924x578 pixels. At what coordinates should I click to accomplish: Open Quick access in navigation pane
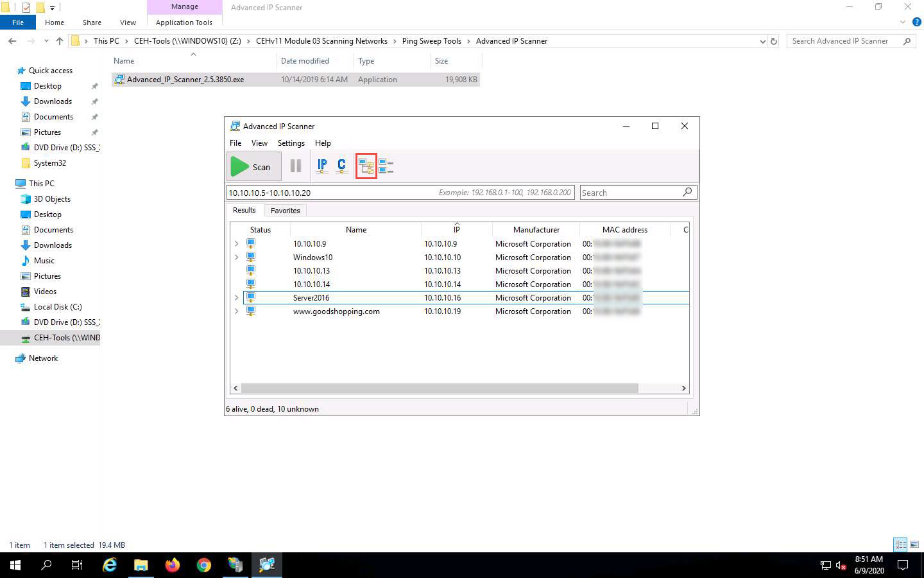[x=51, y=71]
